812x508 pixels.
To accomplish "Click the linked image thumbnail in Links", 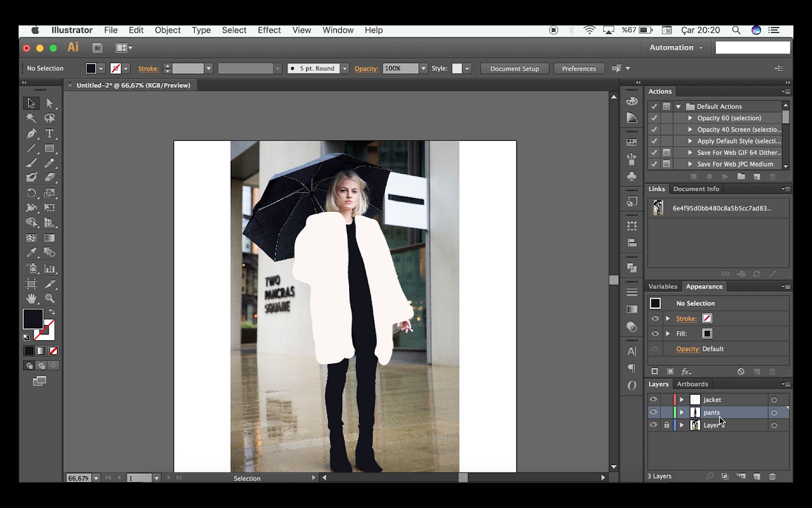I will pyautogui.click(x=658, y=208).
